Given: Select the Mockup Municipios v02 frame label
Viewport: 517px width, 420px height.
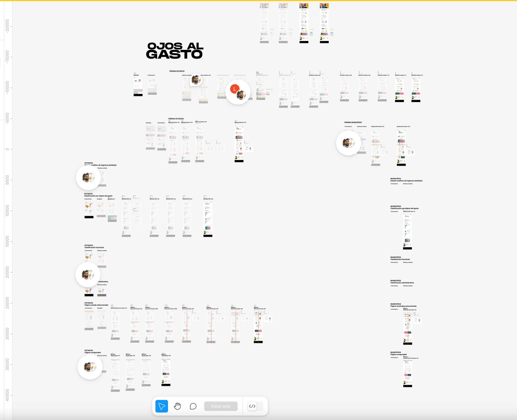Looking at the screenshot, I should [403, 127].
